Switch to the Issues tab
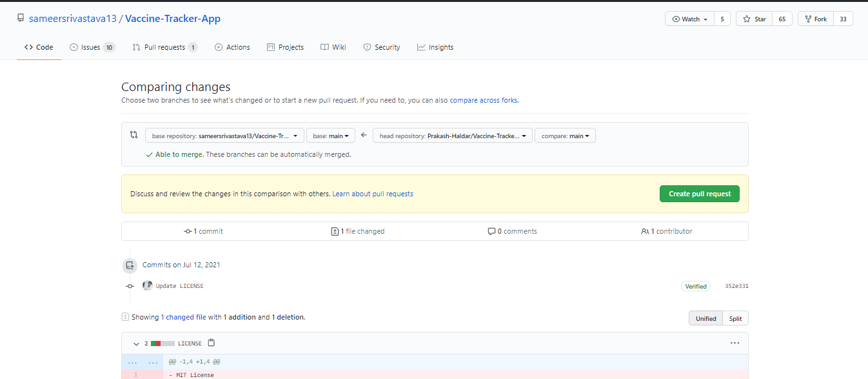Viewport: 868px width, 379px height. pos(92,47)
